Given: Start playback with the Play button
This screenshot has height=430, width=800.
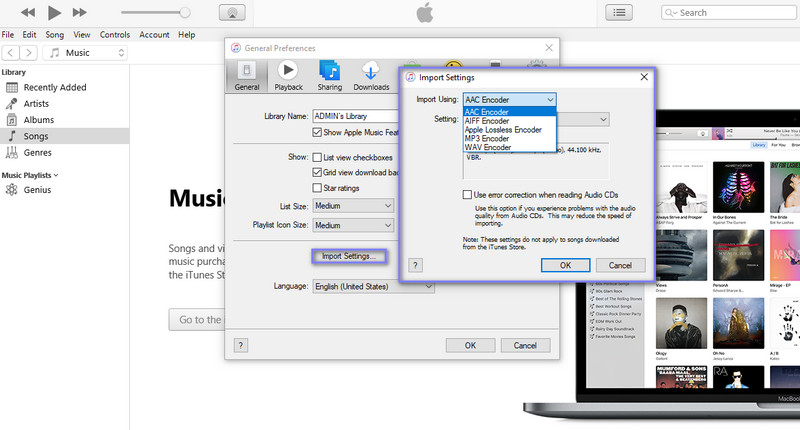Looking at the screenshot, I should [54, 13].
